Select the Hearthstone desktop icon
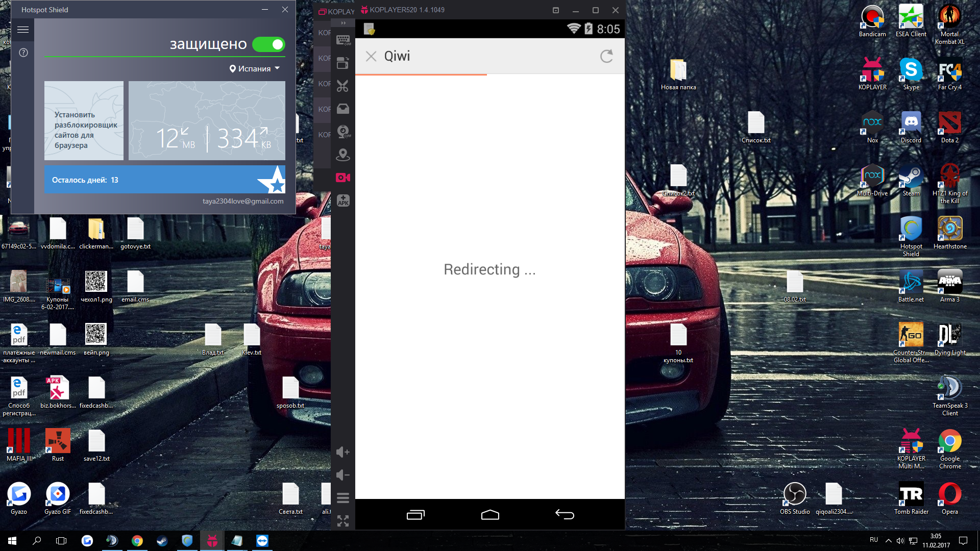This screenshot has width=980, height=551. pos(950,233)
